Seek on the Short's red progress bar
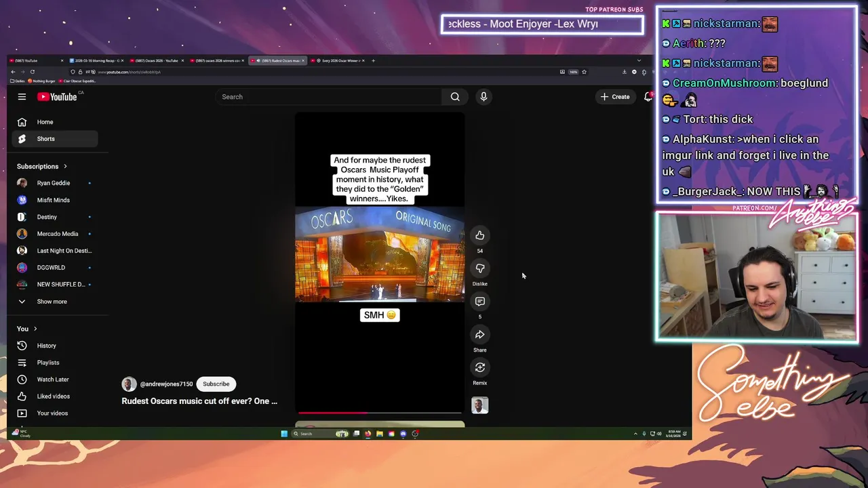This screenshot has width=868, height=488. [x=380, y=412]
